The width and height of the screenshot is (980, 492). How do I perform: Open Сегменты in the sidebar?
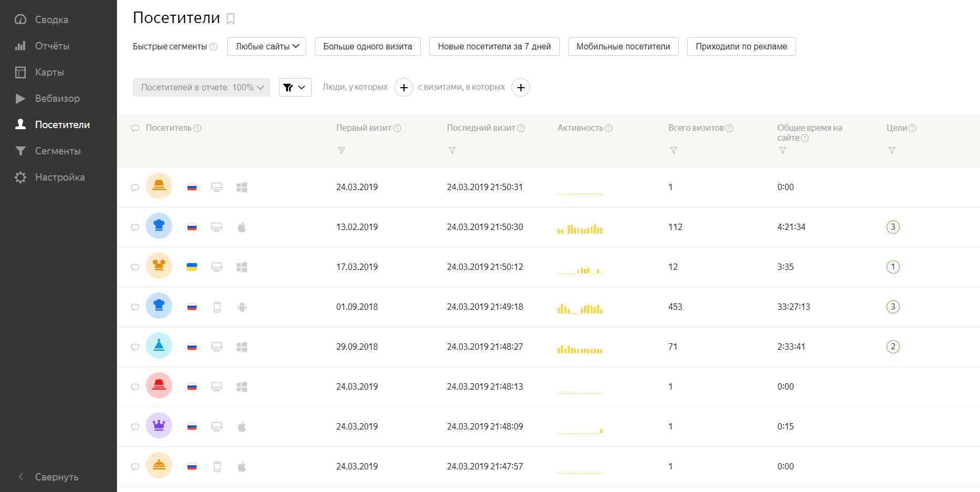pos(58,151)
